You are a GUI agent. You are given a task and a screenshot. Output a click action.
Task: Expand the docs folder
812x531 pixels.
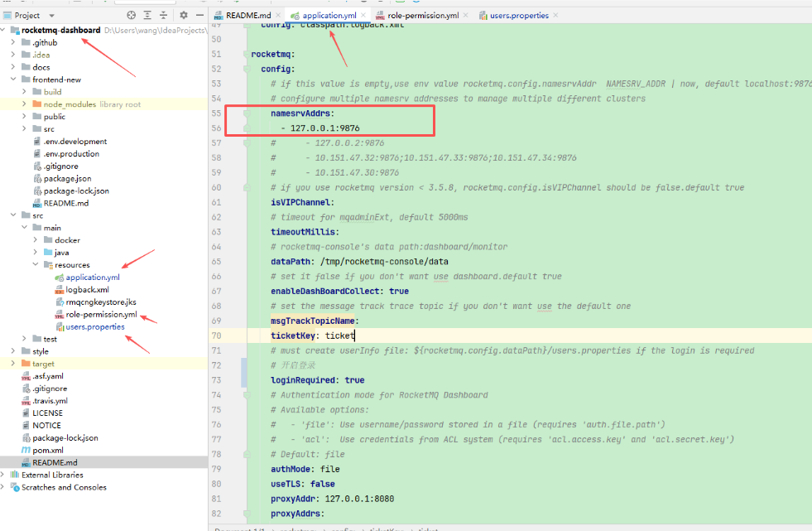click(13, 67)
